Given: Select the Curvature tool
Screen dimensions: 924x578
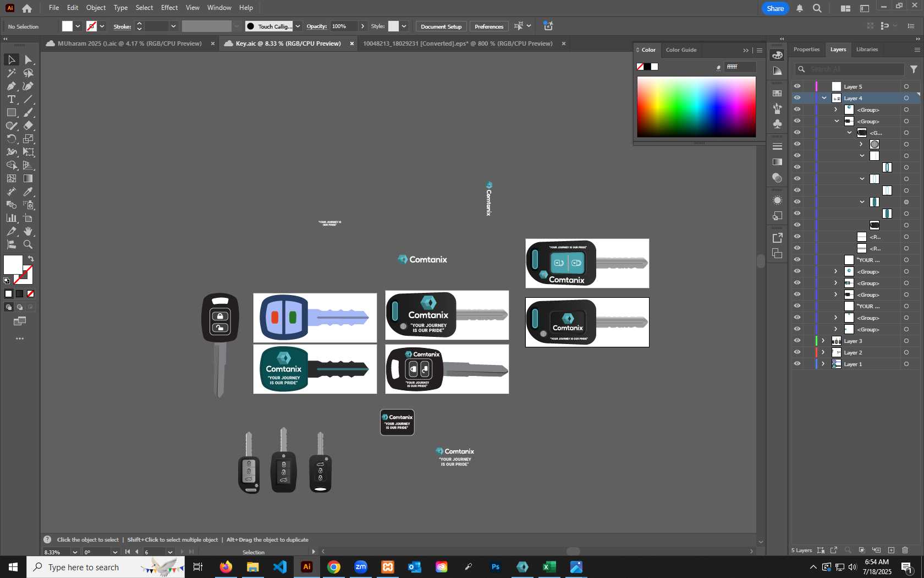Looking at the screenshot, I should (29, 86).
